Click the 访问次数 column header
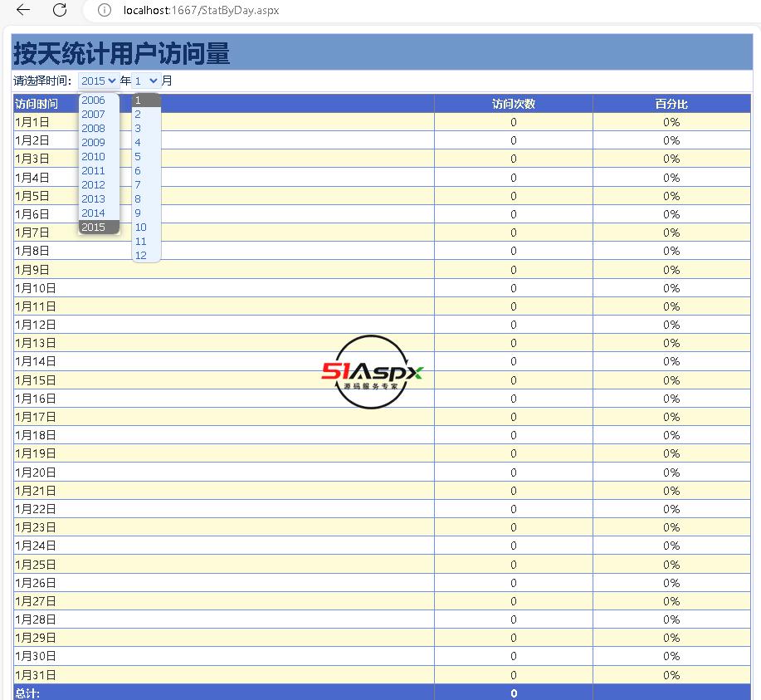 point(513,104)
